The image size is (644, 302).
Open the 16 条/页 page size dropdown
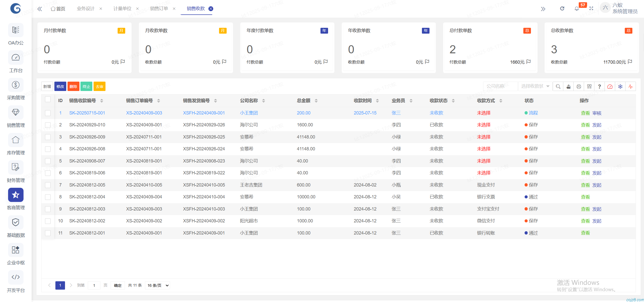[x=158, y=285]
